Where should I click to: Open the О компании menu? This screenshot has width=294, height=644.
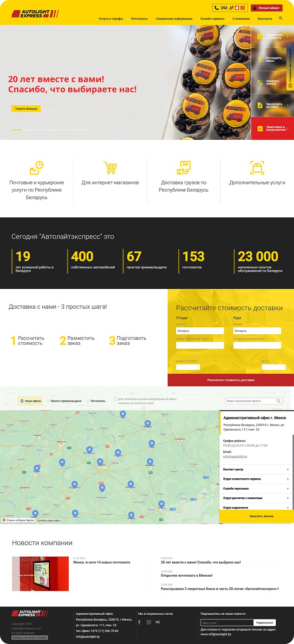241,19
